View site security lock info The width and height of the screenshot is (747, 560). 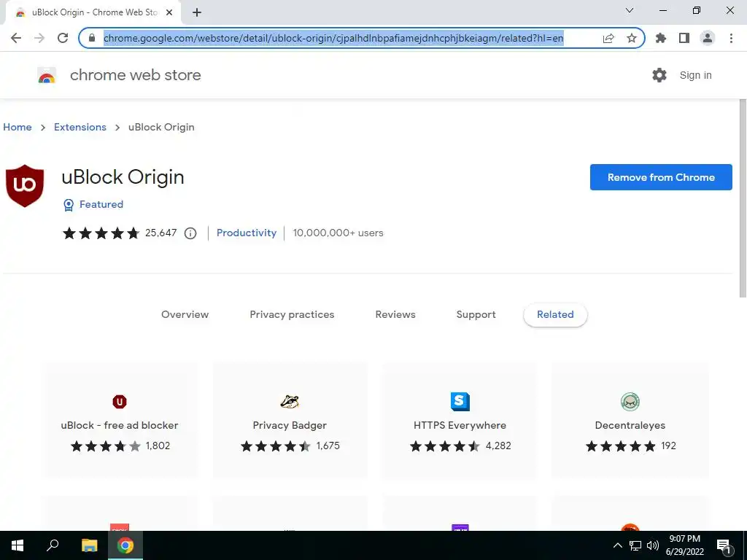[x=93, y=38]
